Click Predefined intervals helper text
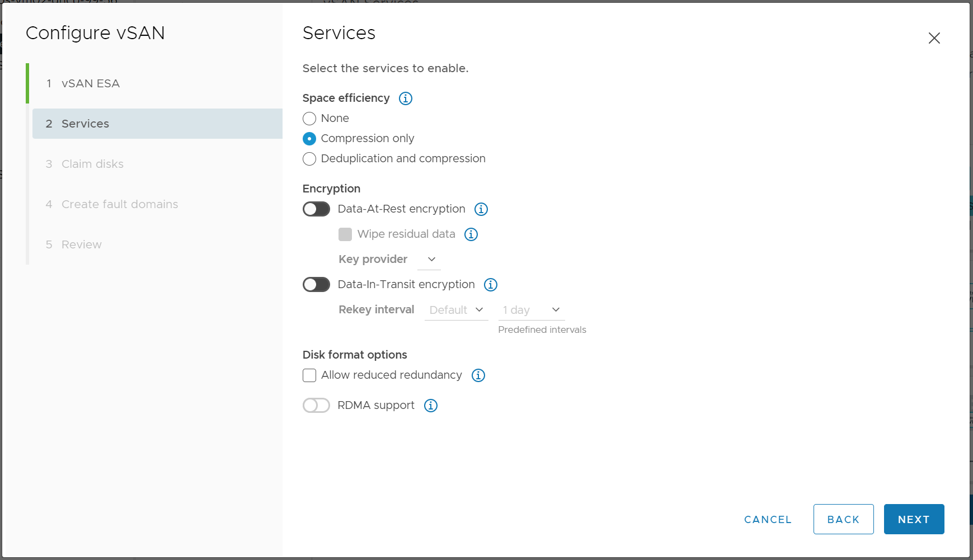Viewport: 973px width, 560px height. tap(542, 330)
